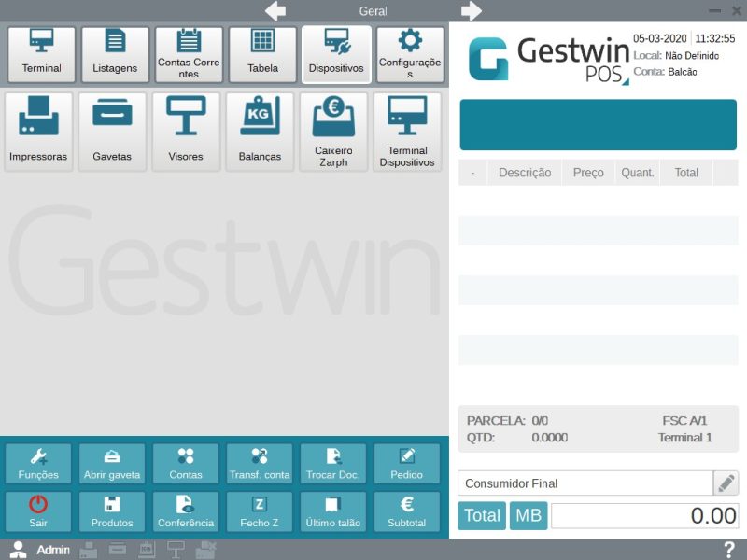
Task: Click the Sair exit button
Action: tap(38, 512)
